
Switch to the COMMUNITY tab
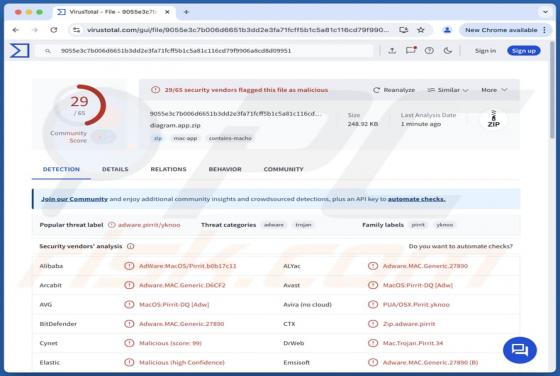coord(284,169)
